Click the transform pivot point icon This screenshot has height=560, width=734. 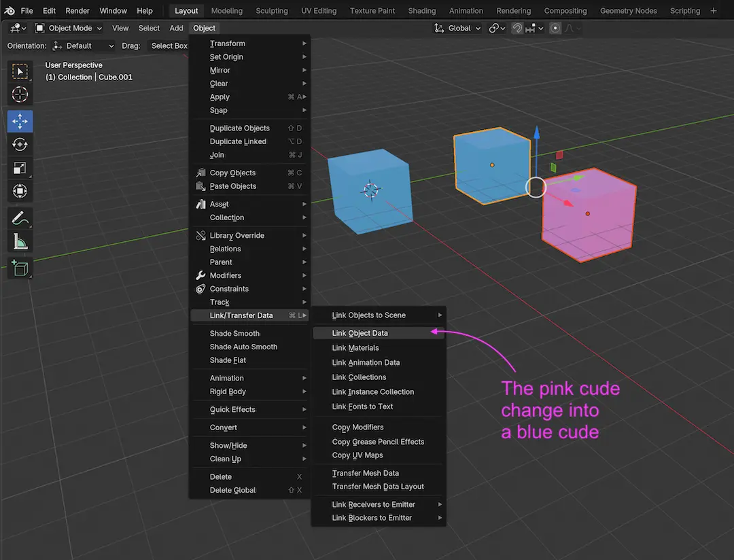point(497,28)
